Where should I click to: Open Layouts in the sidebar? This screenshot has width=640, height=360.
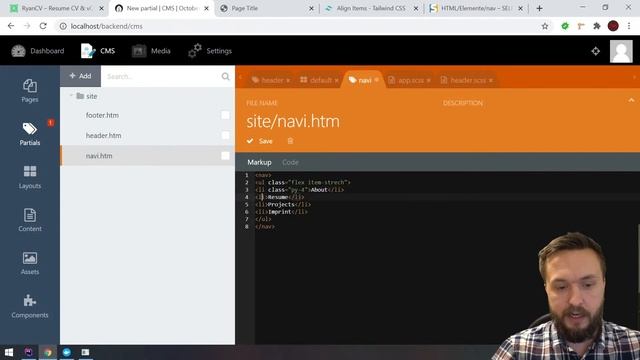pos(30,177)
